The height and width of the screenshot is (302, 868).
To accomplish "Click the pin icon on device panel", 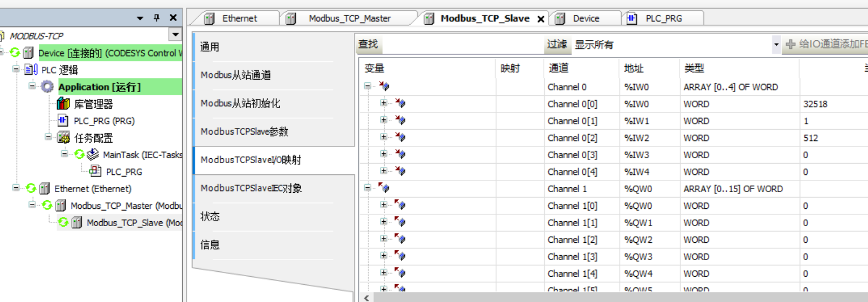I will [157, 18].
